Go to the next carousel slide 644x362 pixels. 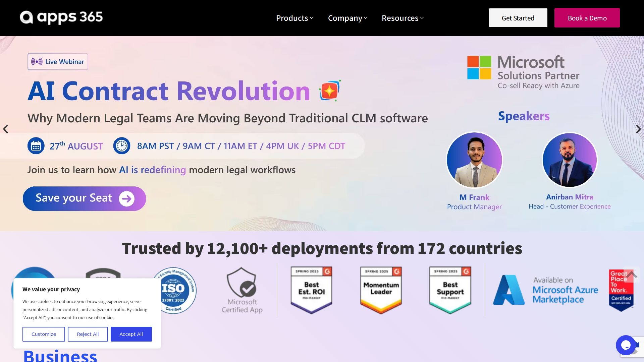point(638,129)
